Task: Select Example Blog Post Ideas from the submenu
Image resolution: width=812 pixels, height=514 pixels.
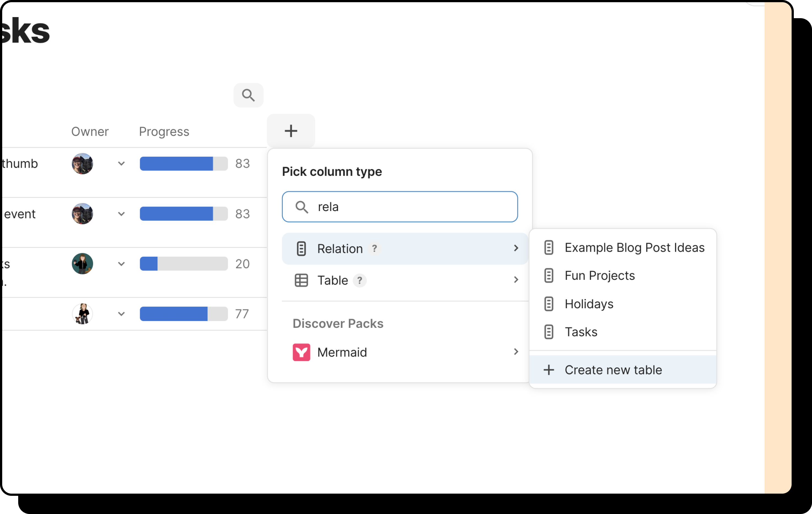Action: 634,247
